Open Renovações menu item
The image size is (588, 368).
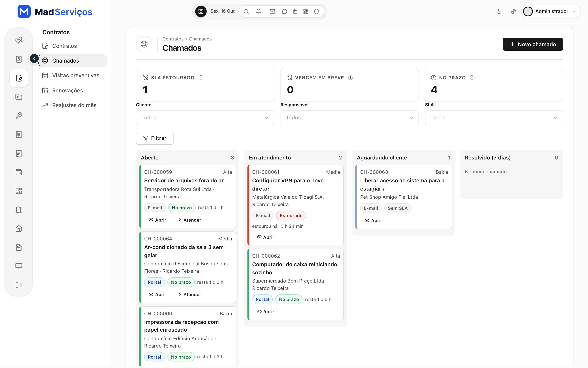tap(73, 91)
